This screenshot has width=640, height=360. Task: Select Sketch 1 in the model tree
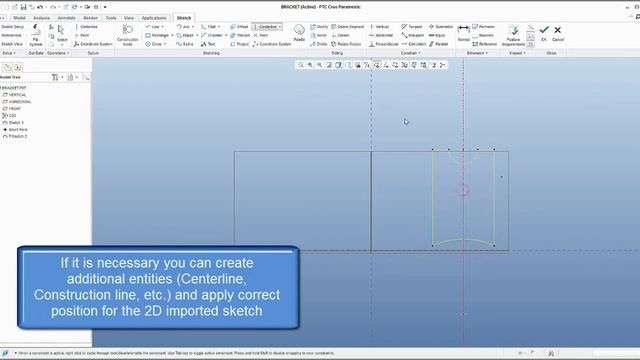pyautogui.click(x=13, y=122)
